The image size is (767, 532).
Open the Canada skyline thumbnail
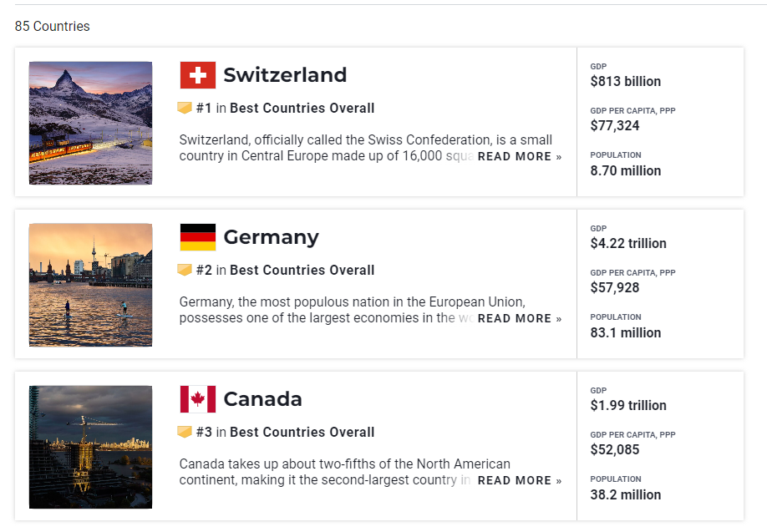pos(90,447)
